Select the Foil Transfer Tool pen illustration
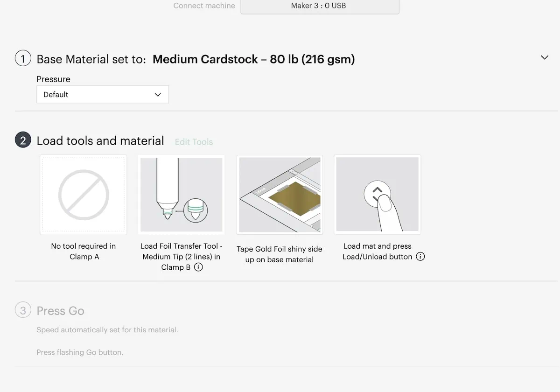 pyautogui.click(x=167, y=189)
